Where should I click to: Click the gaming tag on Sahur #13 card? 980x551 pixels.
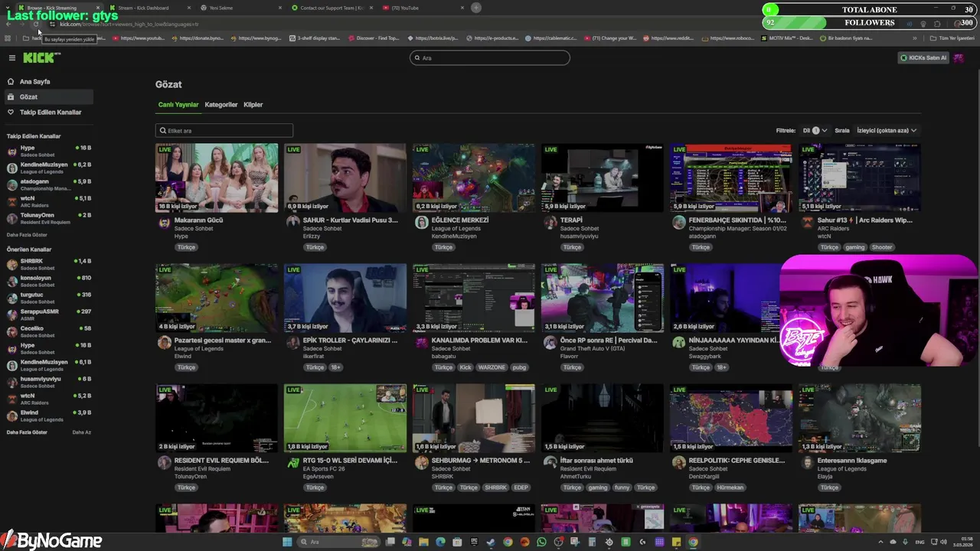(x=855, y=247)
